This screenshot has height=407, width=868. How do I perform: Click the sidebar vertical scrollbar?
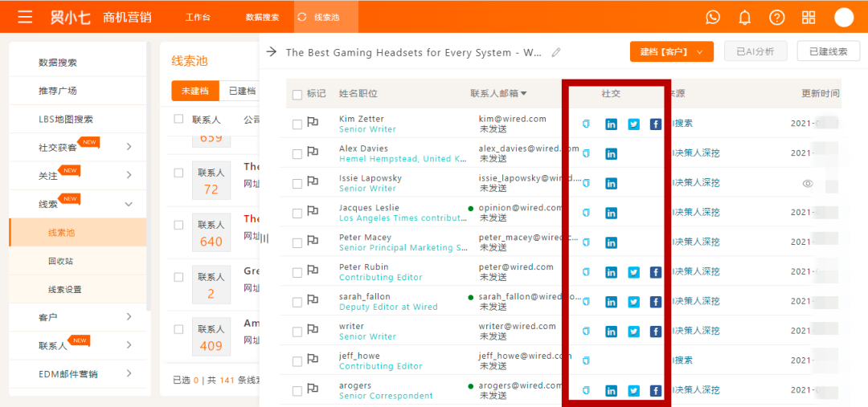149,177
